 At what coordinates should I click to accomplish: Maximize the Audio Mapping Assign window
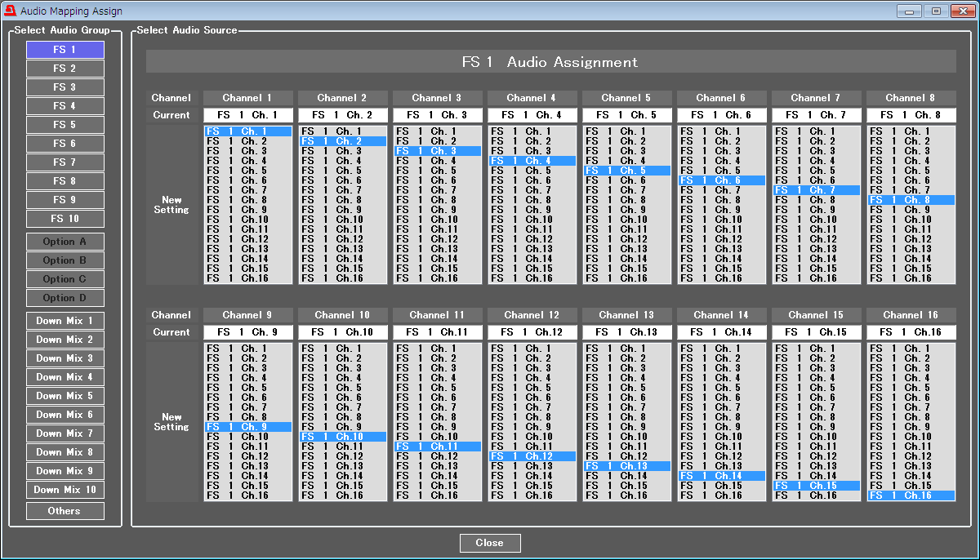936,11
